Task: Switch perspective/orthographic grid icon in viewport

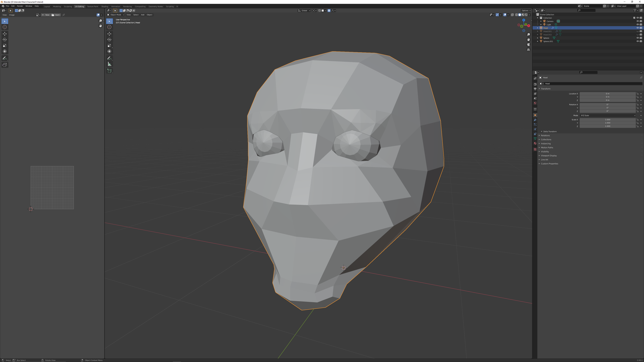Action: click(528, 50)
